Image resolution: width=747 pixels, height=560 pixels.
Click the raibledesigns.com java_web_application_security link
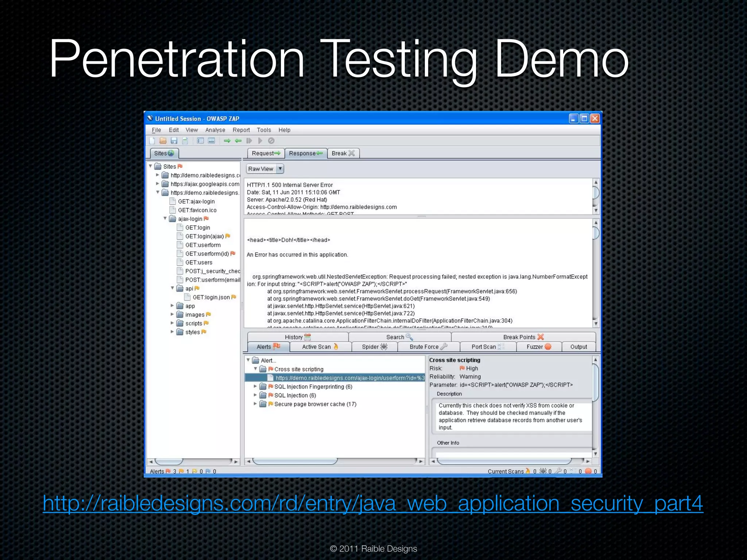pyautogui.click(x=373, y=503)
